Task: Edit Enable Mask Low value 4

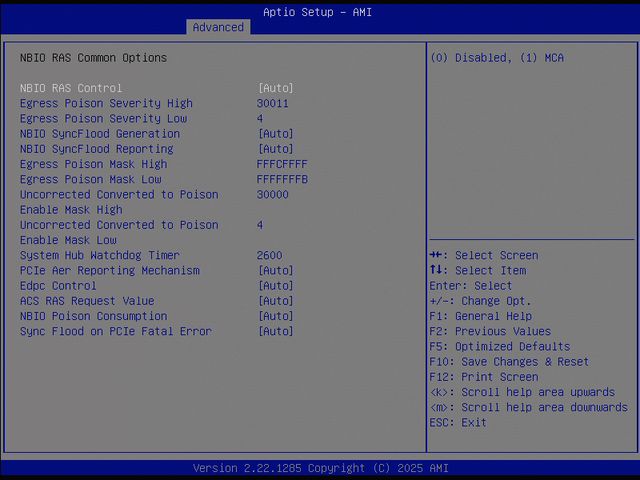Action: tap(260, 225)
